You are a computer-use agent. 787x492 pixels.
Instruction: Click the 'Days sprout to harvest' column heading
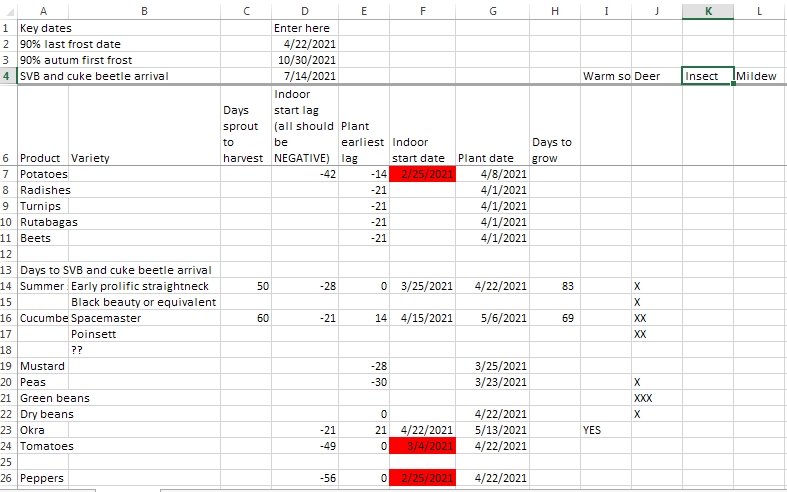[246, 126]
